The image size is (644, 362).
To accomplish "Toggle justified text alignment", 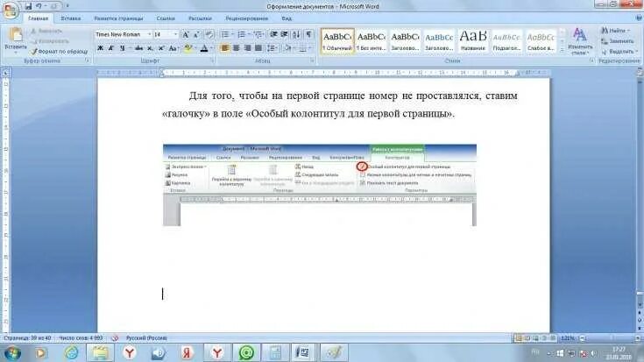I will 258,48.
